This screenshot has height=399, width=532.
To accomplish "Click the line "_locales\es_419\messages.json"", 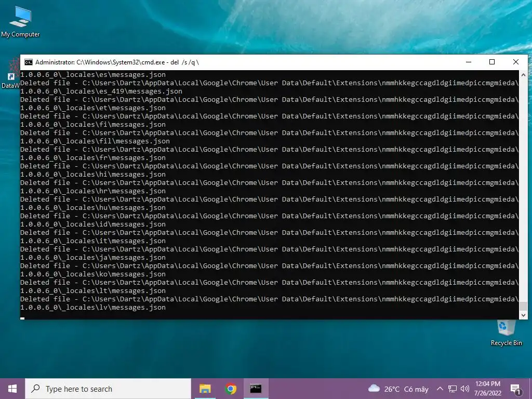I will coord(101,91).
